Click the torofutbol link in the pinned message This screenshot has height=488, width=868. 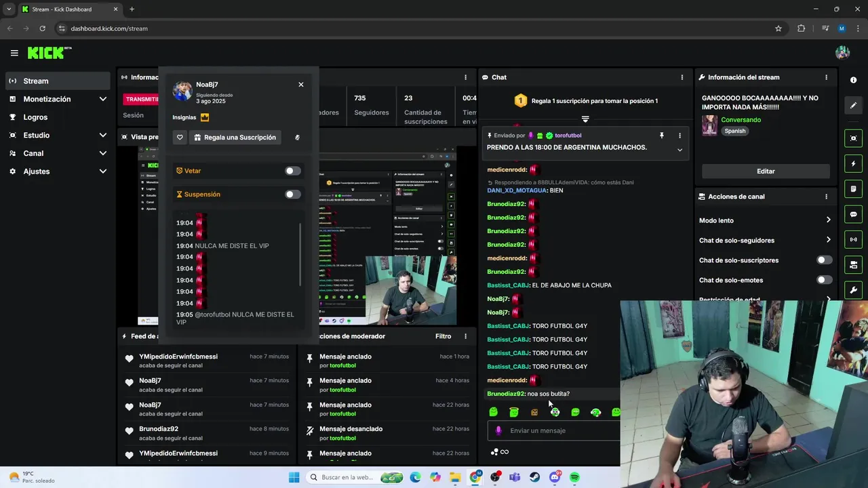point(568,136)
